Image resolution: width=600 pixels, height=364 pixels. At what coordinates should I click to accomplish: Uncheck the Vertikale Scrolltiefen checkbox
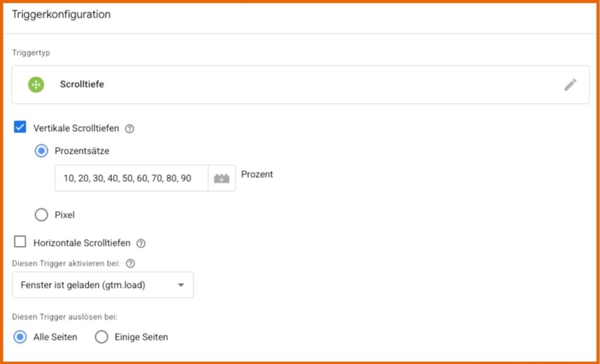(x=21, y=128)
